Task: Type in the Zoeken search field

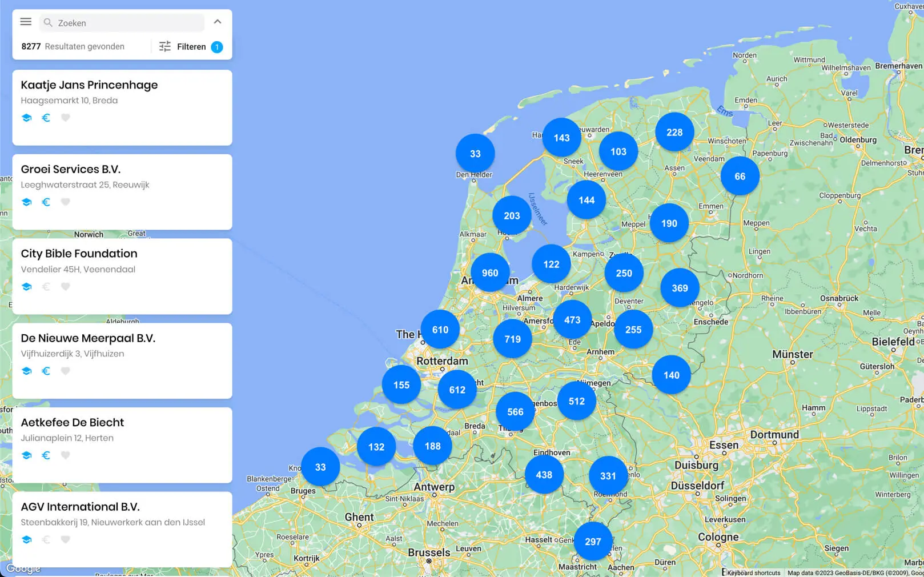Action: click(x=128, y=23)
